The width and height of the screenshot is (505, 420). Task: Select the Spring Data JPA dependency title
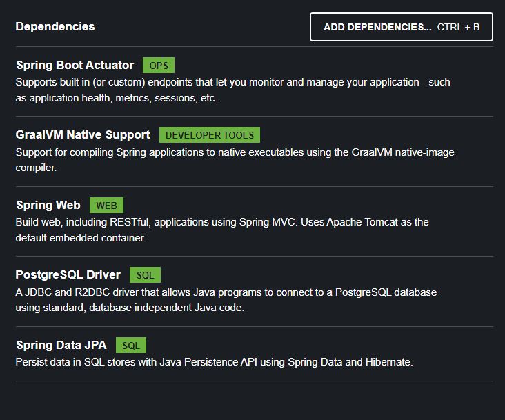click(61, 345)
